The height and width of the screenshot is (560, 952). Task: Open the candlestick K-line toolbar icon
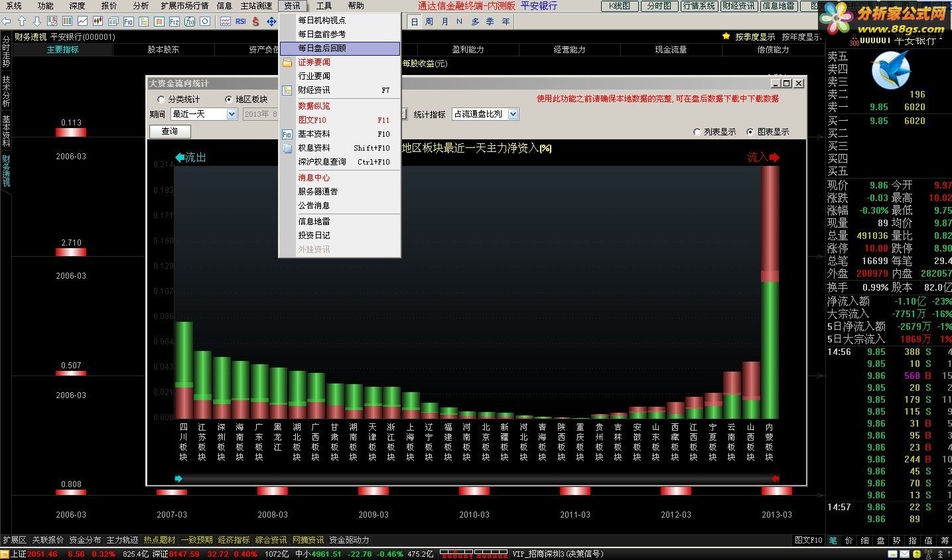[x=98, y=21]
